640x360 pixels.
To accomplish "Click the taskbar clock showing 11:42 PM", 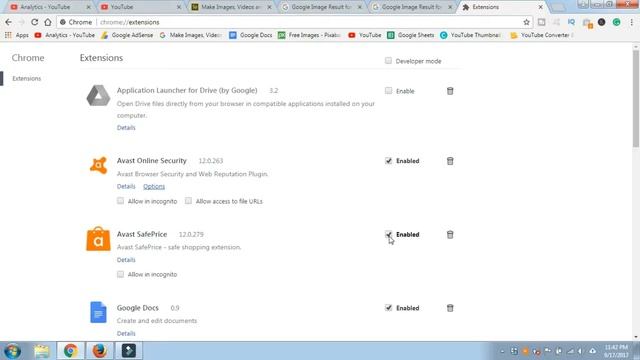I will coord(616,351).
